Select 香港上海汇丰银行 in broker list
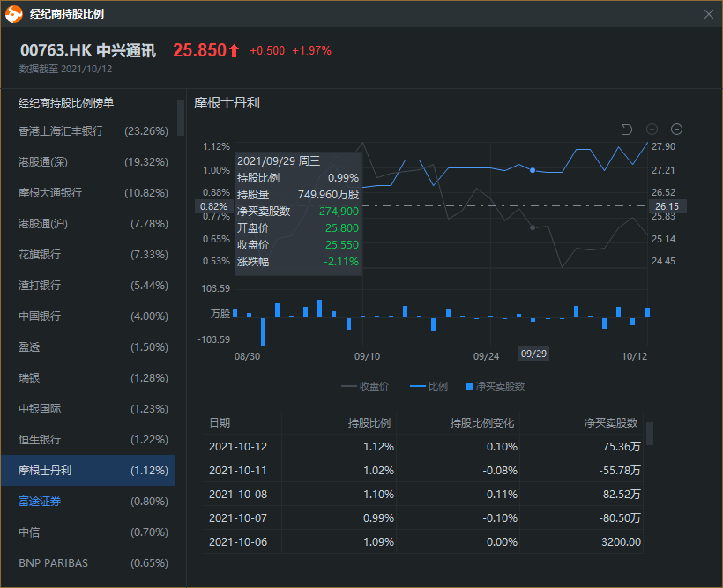723x588 pixels. 87,131
